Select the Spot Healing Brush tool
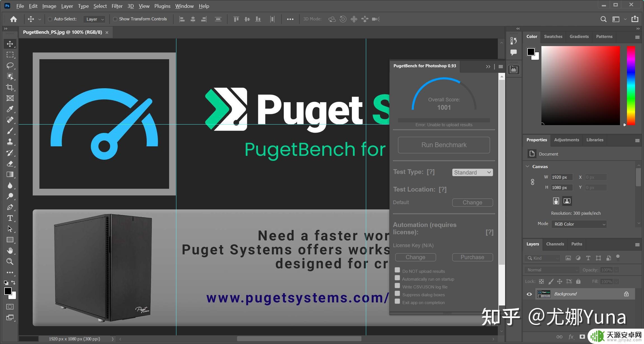644x344 pixels. [x=10, y=120]
